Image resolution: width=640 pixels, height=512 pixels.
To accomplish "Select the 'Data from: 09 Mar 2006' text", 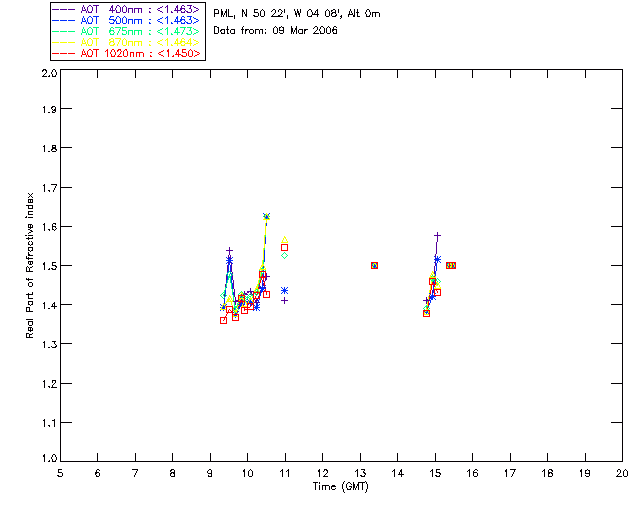I will (276, 31).
